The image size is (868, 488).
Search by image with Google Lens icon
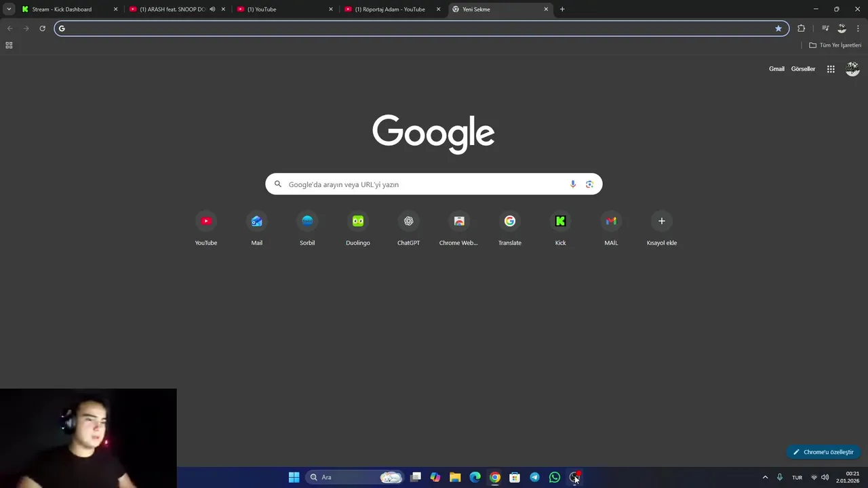pos(589,184)
